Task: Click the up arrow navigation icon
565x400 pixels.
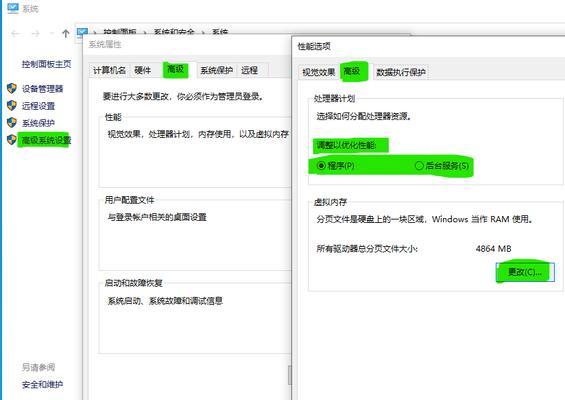Action: 66,34
